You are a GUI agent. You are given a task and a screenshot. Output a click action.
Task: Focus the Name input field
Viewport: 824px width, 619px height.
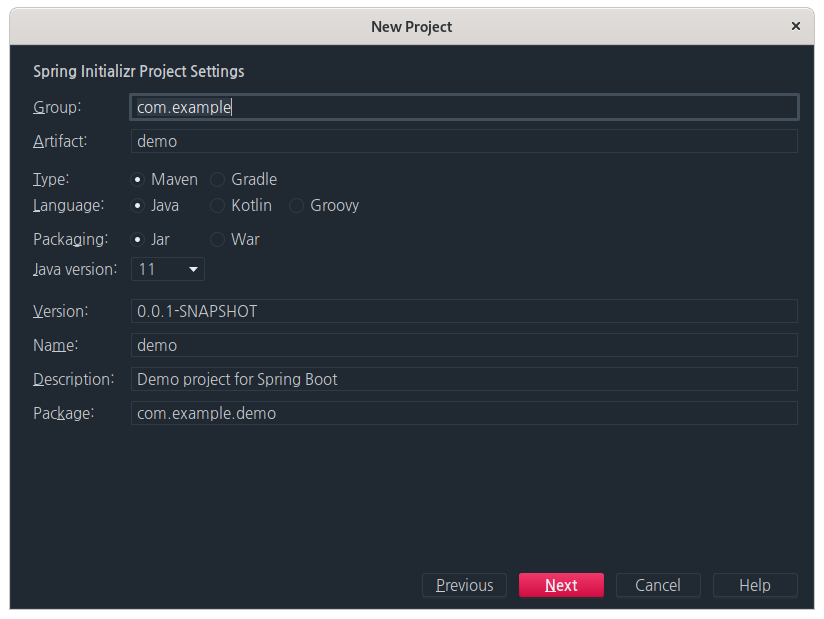coord(464,345)
